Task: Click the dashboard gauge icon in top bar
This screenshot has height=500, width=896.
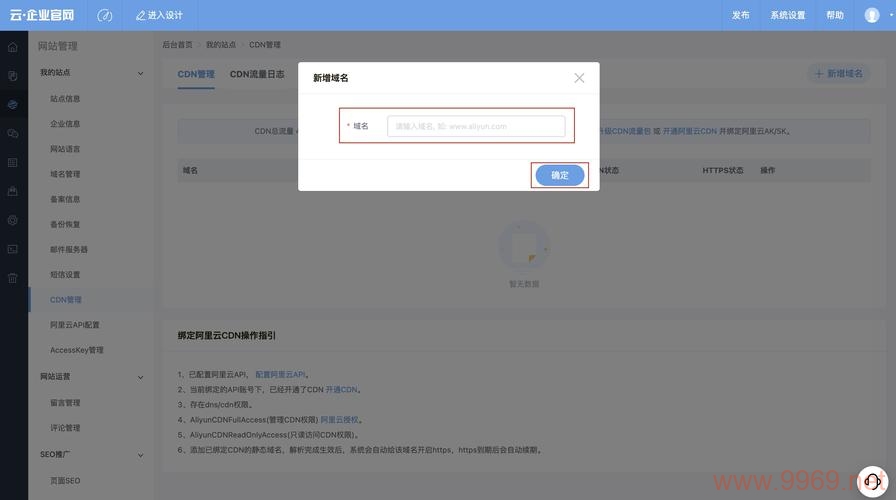Action: [x=105, y=15]
